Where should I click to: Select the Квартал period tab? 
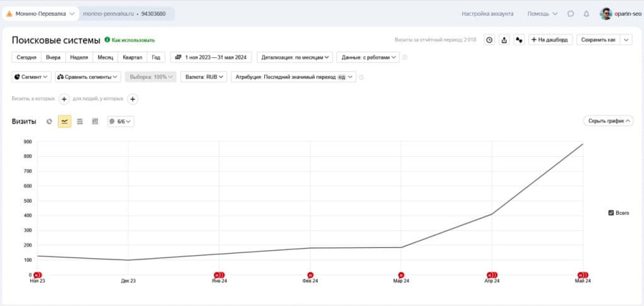pyautogui.click(x=133, y=57)
